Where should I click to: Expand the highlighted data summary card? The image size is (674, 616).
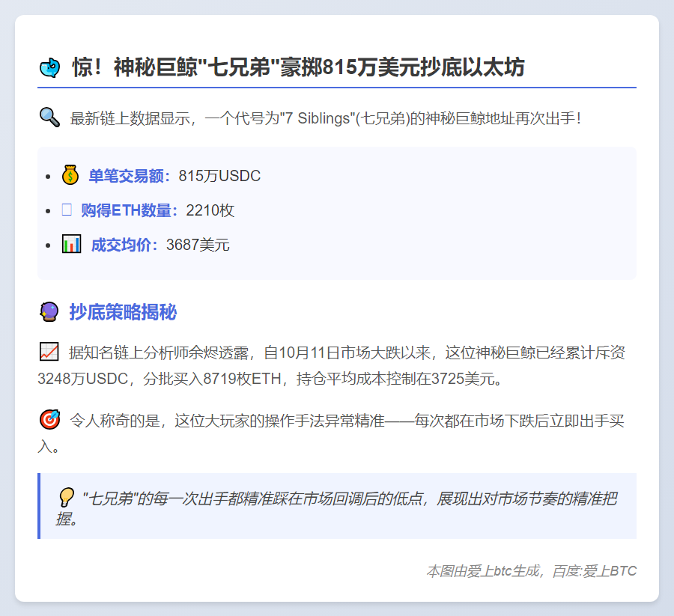tap(337, 212)
